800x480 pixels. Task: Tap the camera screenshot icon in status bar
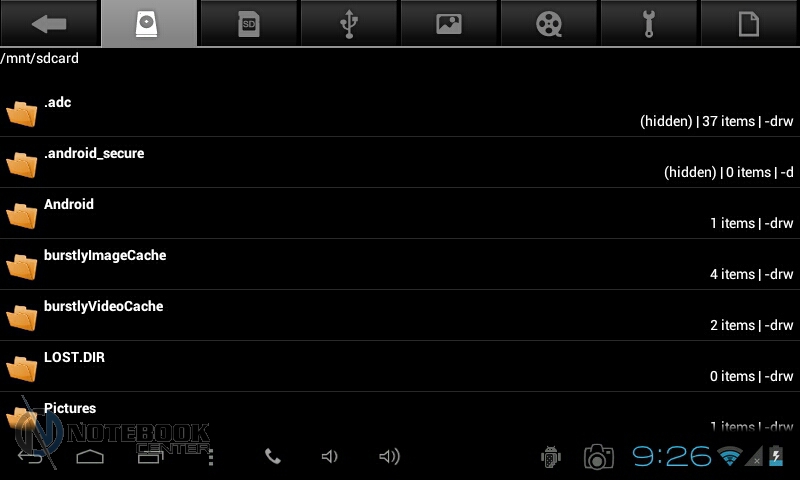[598, 456]
